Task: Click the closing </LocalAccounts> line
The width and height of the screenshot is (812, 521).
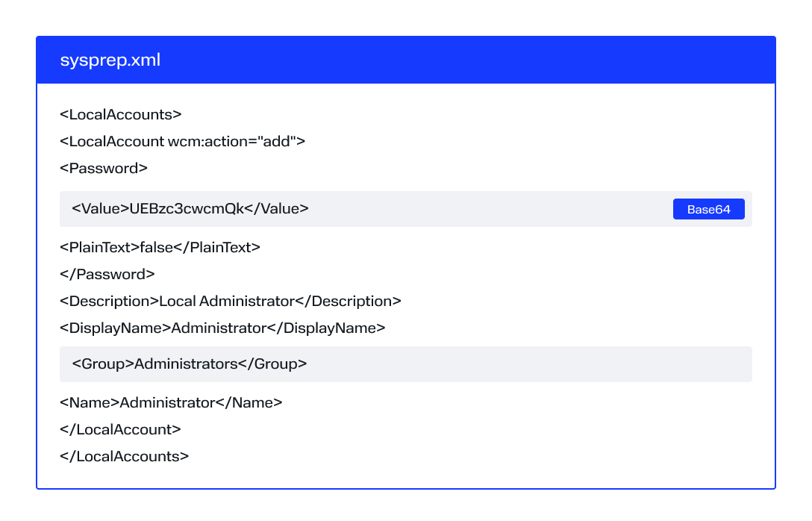Action: pos(125,457)
